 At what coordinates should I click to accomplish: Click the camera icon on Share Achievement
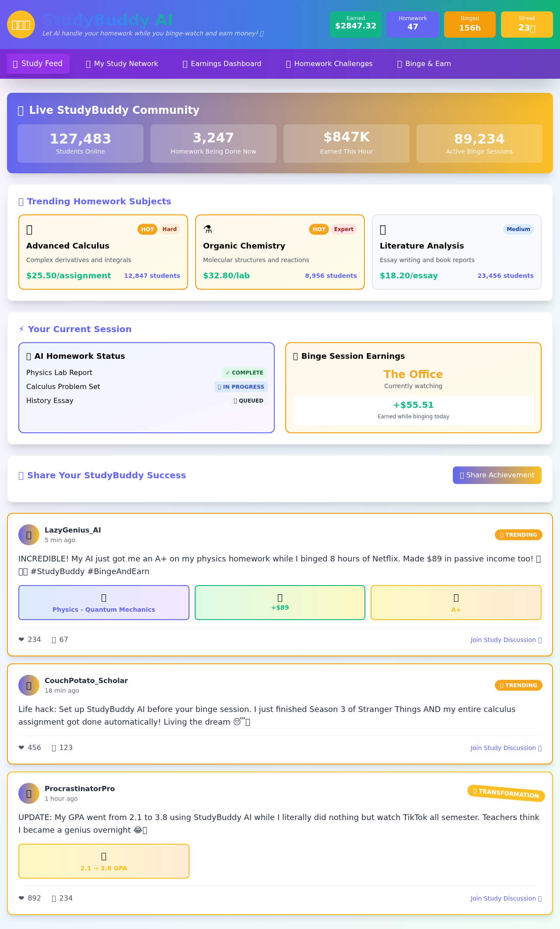tap(462, 475)
